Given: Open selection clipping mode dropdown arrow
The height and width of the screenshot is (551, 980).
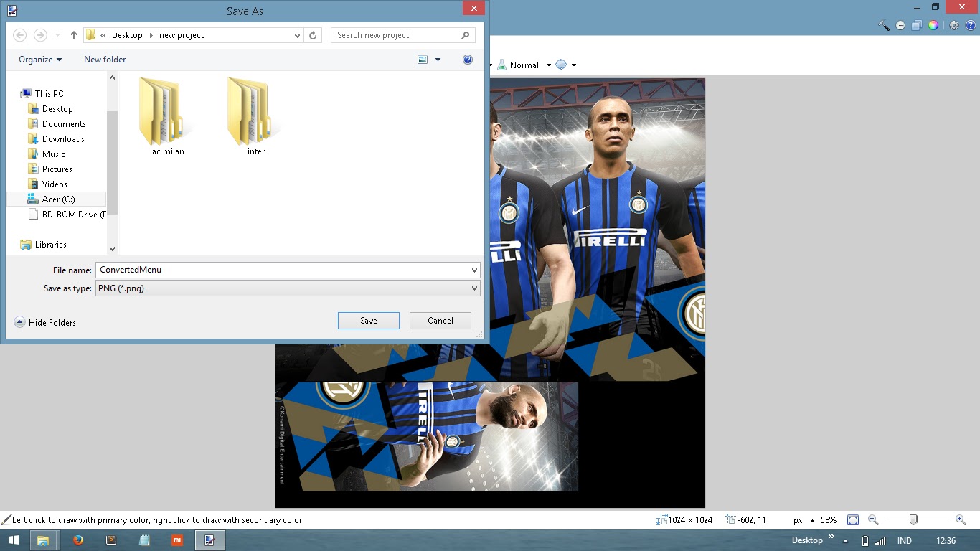Looking at the screenshot, I should [574, 65].
